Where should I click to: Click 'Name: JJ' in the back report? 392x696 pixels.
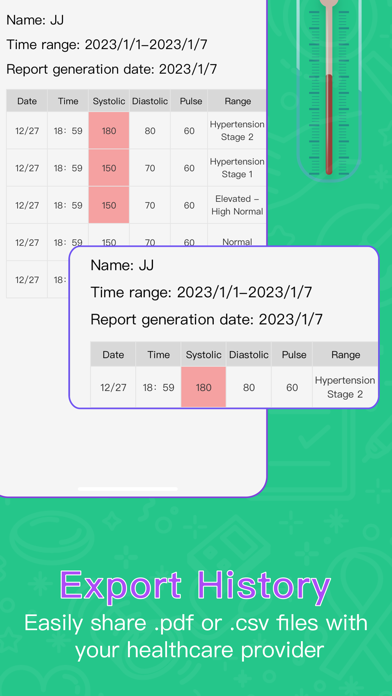(x=35, y=20)
